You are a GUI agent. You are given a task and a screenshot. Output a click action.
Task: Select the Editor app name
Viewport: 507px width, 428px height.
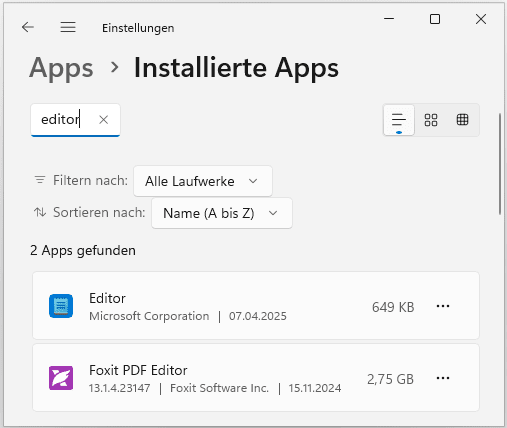tap(107, 298)
